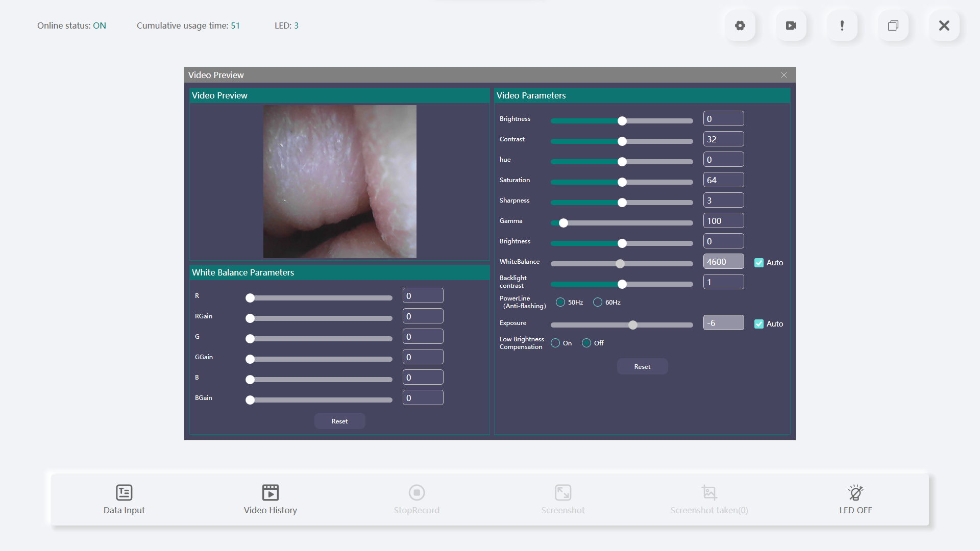Click the video playback icon in top bar
The height and width of the screenshot is (551, 980).
[791, 25]
